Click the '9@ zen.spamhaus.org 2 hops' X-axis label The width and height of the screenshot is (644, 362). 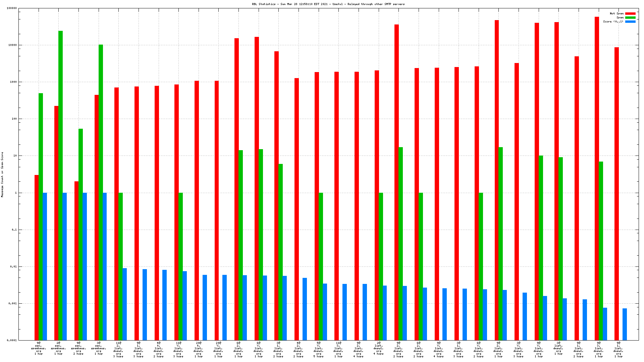78,348
